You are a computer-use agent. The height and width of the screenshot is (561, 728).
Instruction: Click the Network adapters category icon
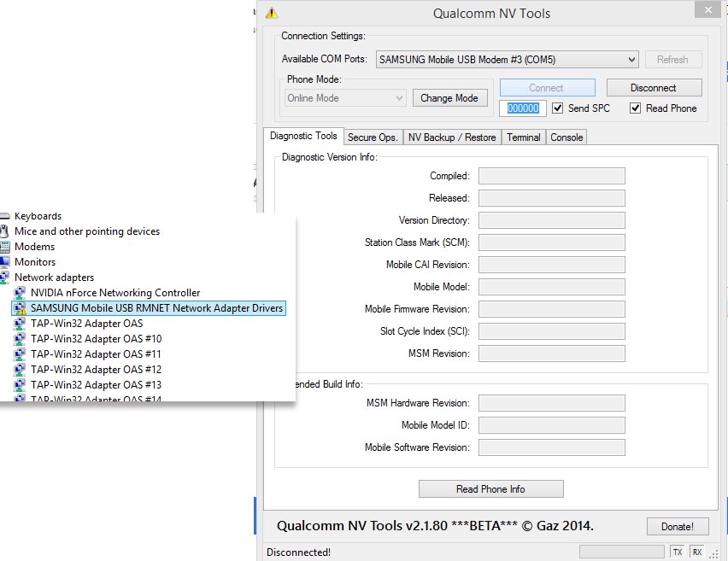click(x=4, y=277)
